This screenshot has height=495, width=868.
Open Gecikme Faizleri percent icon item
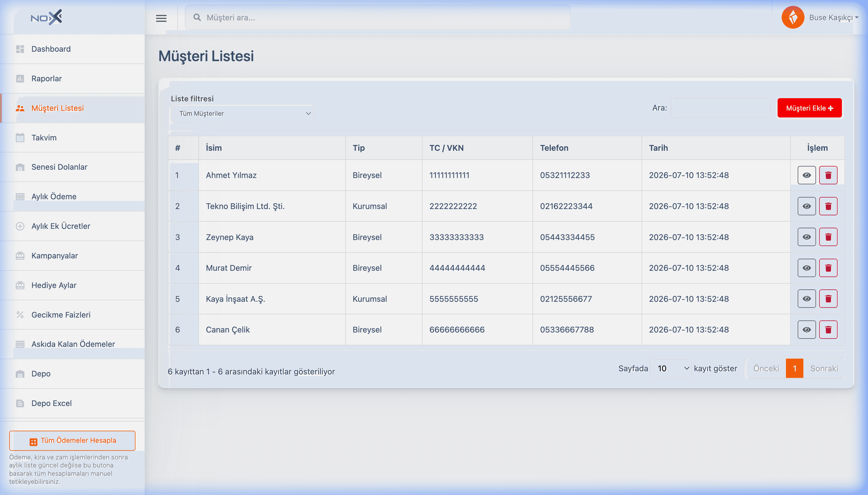20,315
